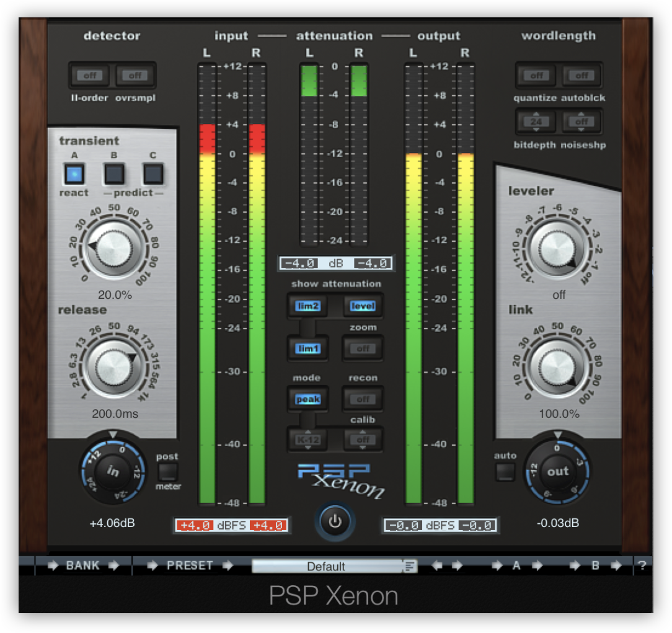The image size is (672, 633).
Task: Click the arrow right of the A label
Action: (537, 565)
